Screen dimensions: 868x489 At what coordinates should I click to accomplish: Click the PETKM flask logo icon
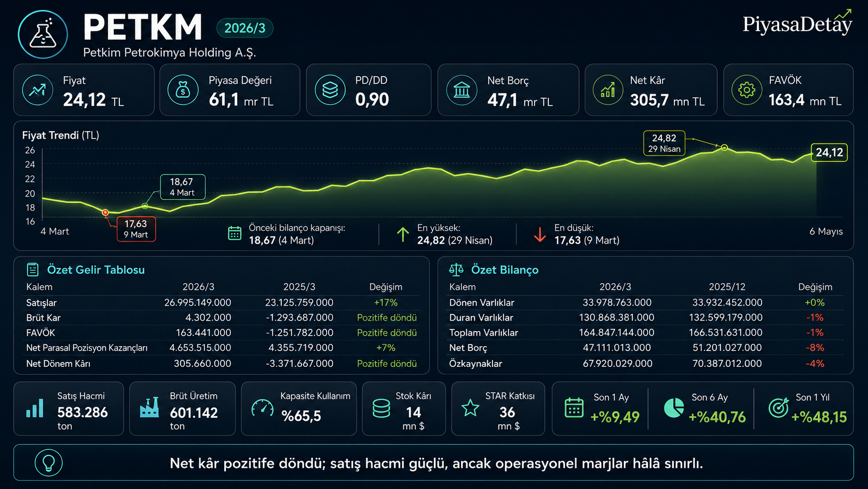[43, 35]
